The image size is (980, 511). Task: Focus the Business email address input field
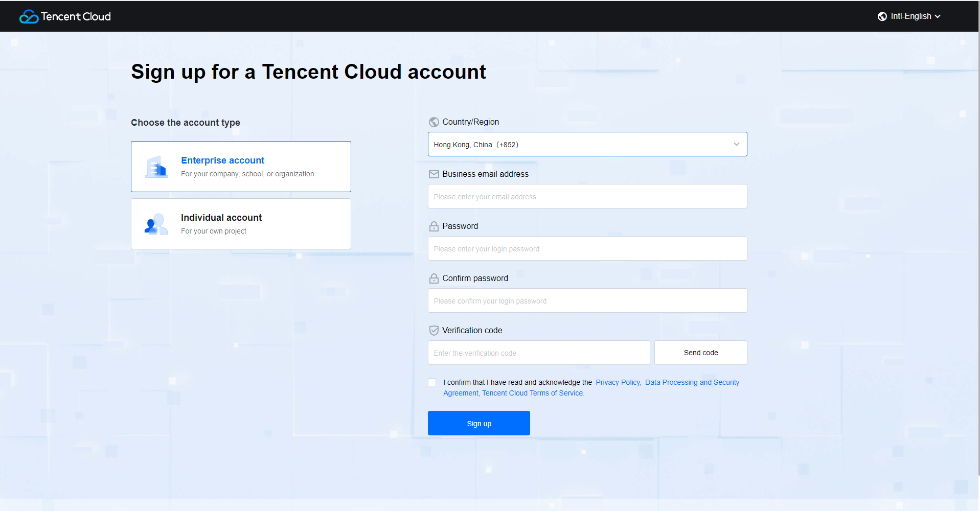pyautogui.click(x=587, y=196)
